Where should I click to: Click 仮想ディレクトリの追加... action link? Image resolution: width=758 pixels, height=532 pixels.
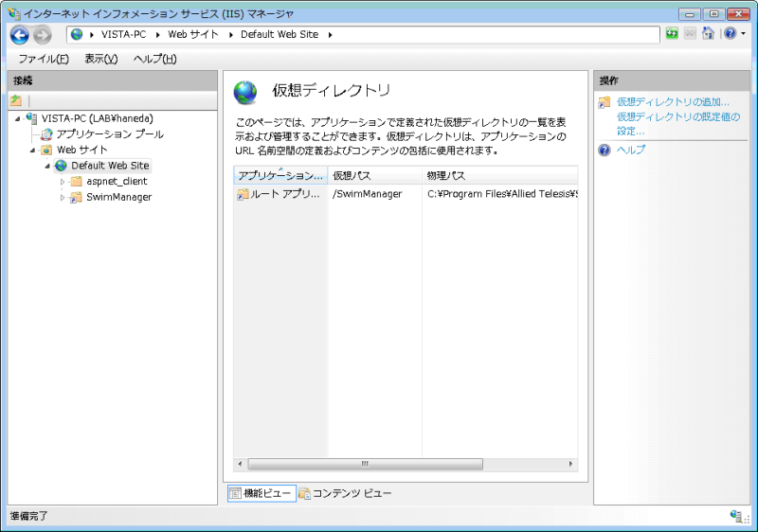pos(673,102)
